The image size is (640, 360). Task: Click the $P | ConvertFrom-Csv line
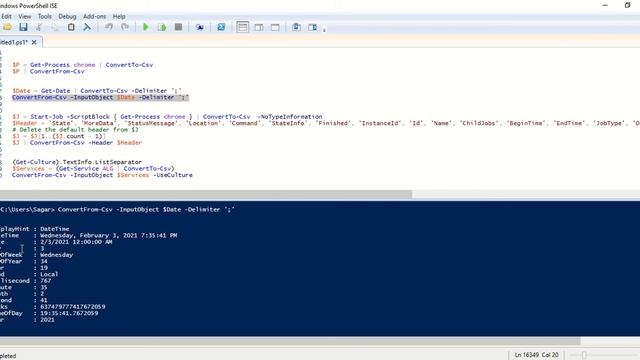[48, 71]
